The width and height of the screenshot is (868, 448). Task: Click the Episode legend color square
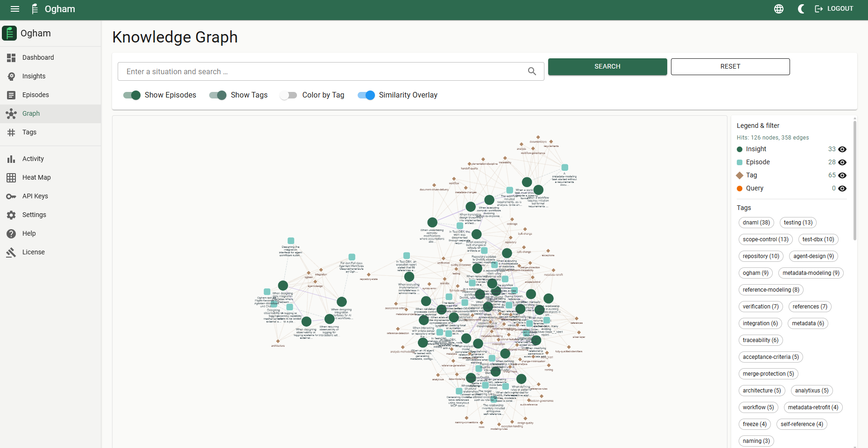pyautogui.click(x=740, y=162)
